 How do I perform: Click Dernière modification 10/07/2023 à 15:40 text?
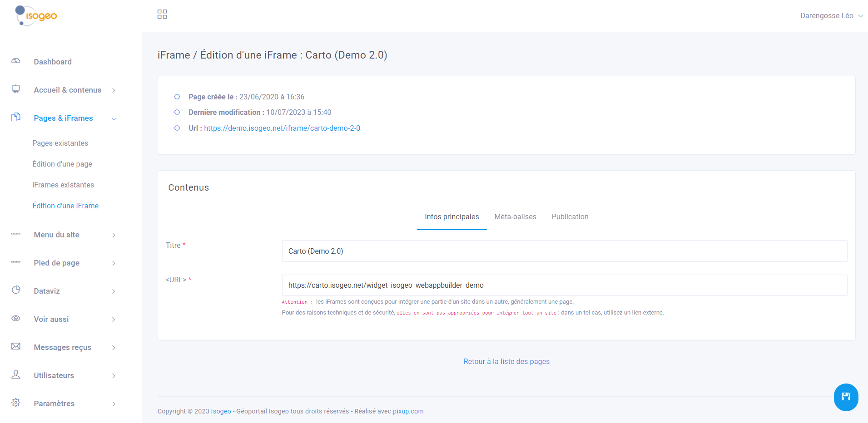coord(260,112)
